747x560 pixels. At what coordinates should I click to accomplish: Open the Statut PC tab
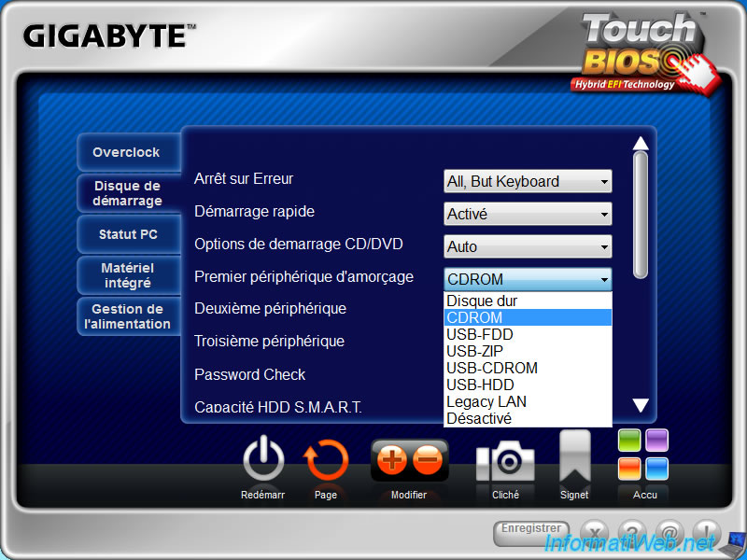(x=127, y=234)
